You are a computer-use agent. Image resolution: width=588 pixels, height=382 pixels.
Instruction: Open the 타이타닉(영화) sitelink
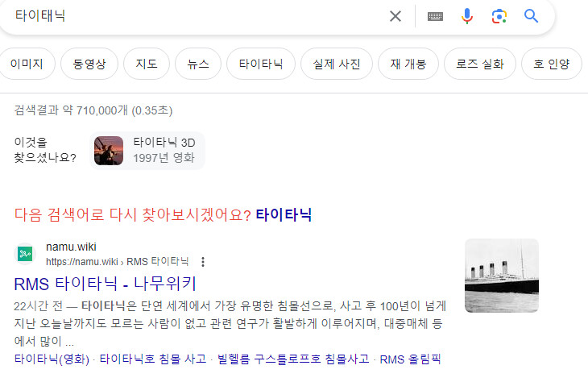click(x=52, y=359)
